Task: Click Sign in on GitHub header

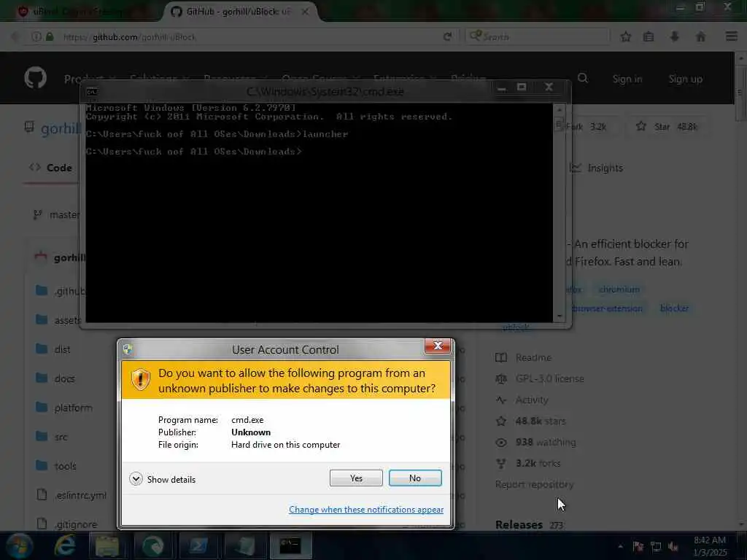Action: [627, 79]
